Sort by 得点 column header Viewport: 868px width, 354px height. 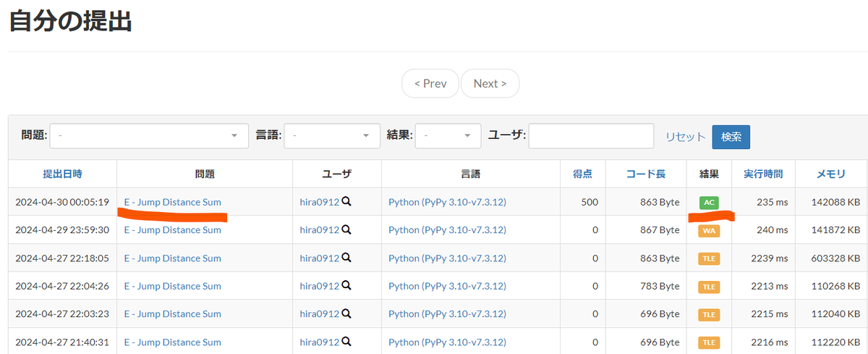coord(582,174)
